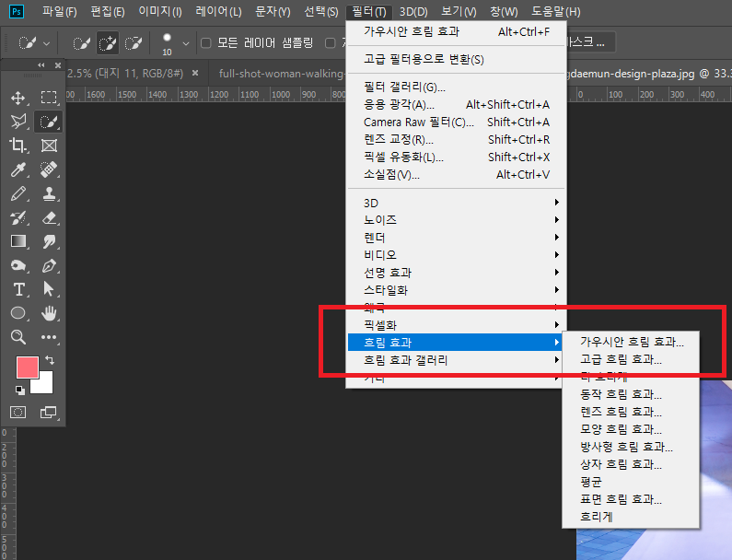This screenshot has width=732, height=560.
Task: Select the Hand tool
Action: tap(49, 313)
